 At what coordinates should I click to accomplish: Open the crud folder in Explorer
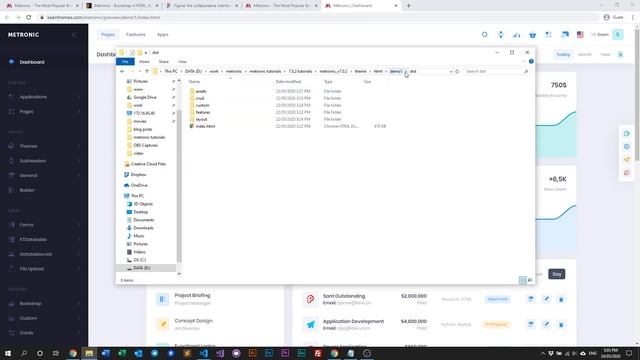point(200,98)
